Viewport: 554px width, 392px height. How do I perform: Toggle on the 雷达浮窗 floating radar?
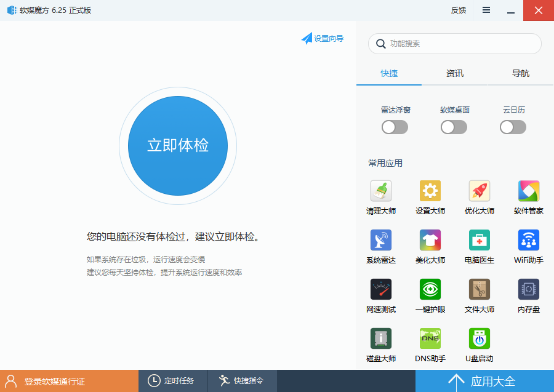(395, 127)
